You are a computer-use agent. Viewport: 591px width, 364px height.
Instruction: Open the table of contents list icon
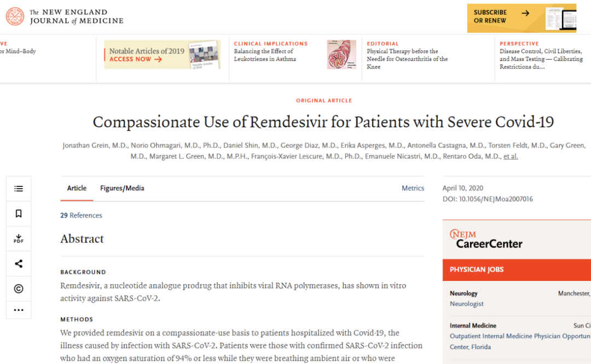pyautogui.click(x=19, y=189)
